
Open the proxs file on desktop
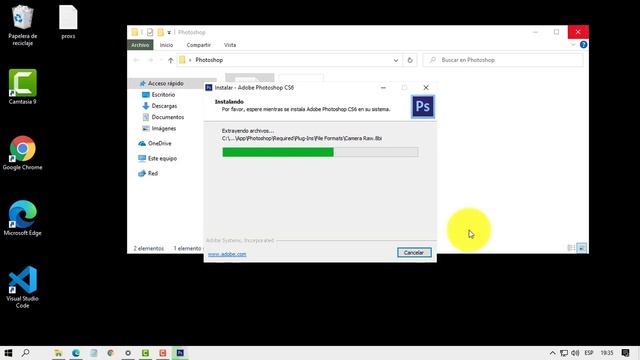click(x=68, y=22)
